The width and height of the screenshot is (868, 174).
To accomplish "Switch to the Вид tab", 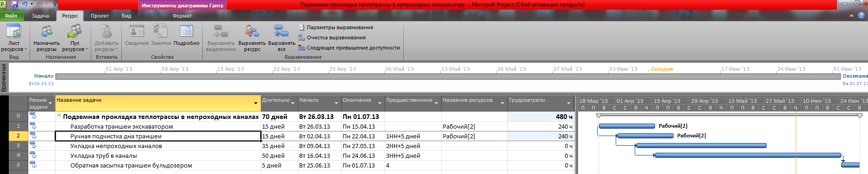I will point(126,16).
